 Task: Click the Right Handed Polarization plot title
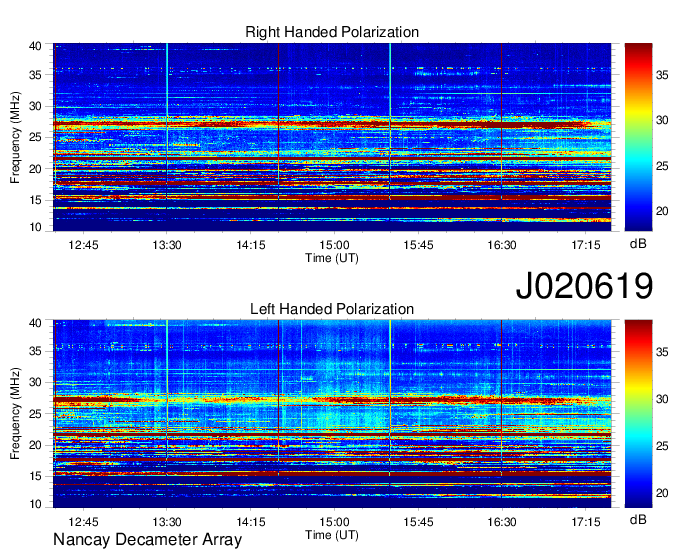click(332, 32)
